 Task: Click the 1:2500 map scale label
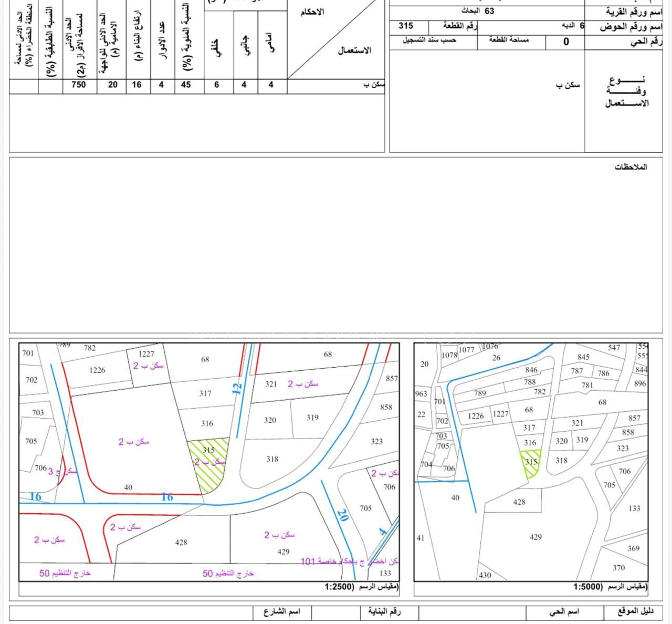click(362, 587)
